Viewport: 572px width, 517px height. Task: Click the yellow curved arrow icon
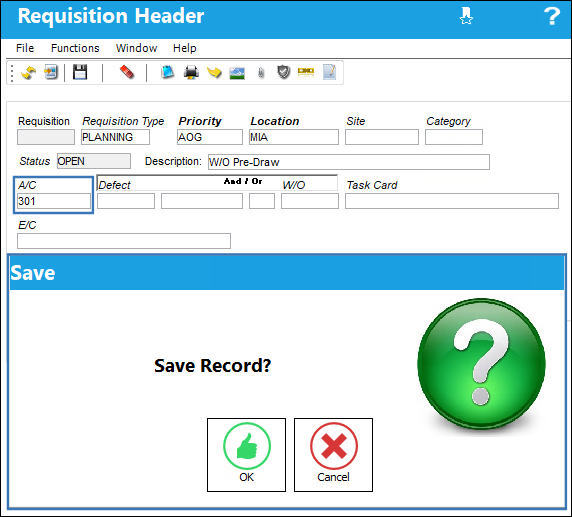[x=214, y=72]
